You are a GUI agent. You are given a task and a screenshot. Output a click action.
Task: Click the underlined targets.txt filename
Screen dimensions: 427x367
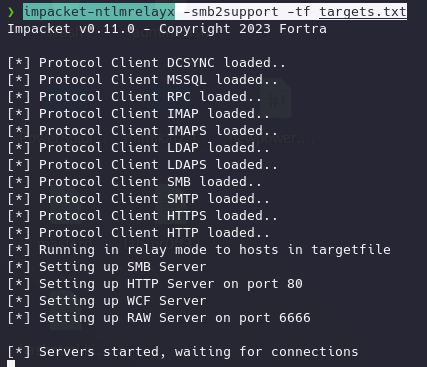pos(363,12)
